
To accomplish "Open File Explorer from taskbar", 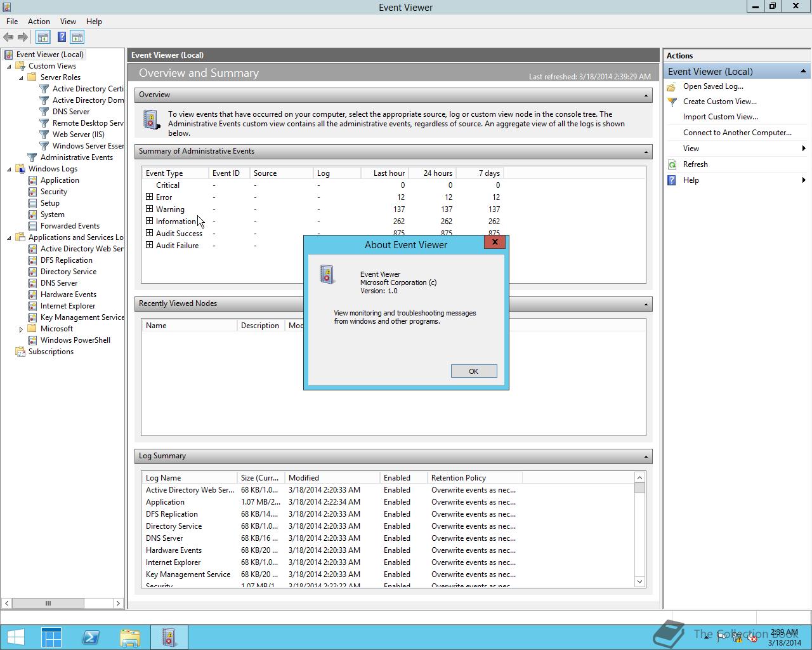I will (x=130, y=637).
